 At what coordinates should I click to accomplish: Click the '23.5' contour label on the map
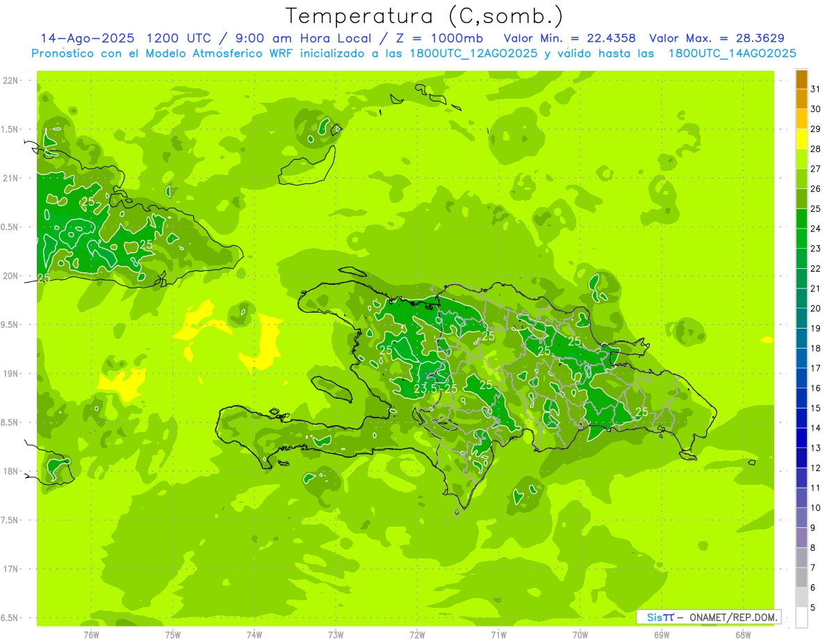tap(425, 388)
